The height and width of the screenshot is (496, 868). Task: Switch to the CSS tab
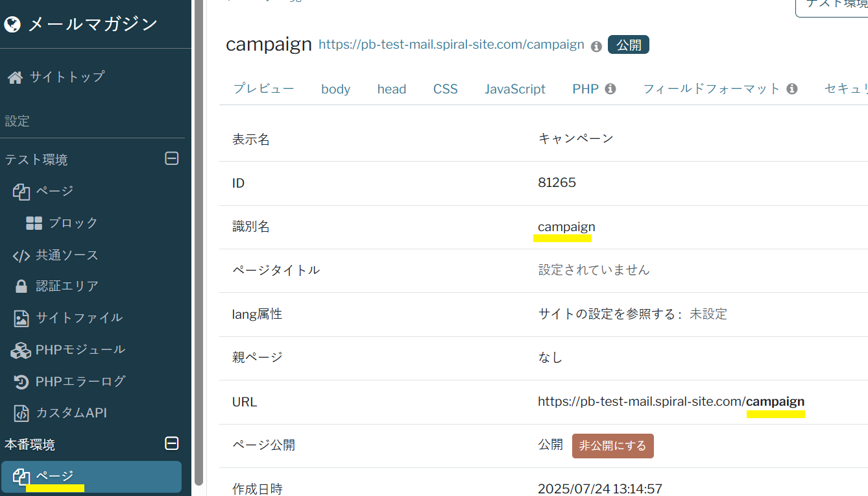coord(445,89)
